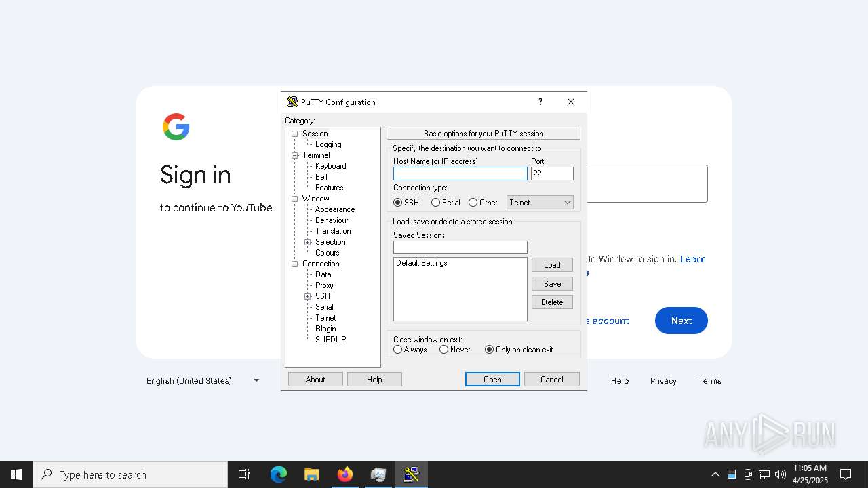Select Serial in the category tree
The width and height of the screenshot is (868, 488).
click(324, 307)
